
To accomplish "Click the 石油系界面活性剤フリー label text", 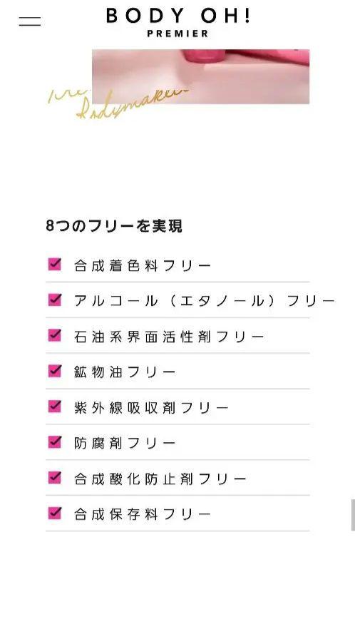I will pos(169,337).
